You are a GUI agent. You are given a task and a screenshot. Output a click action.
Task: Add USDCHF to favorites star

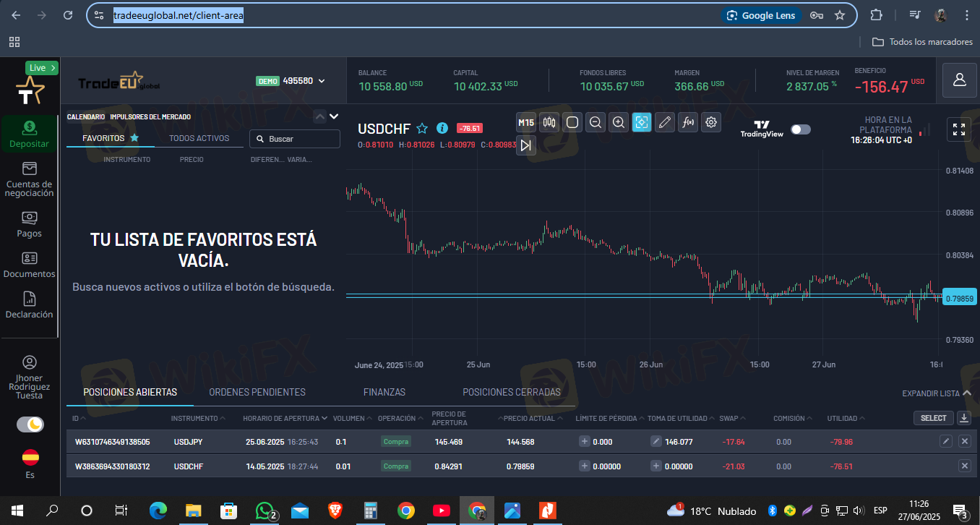[422, 129]
